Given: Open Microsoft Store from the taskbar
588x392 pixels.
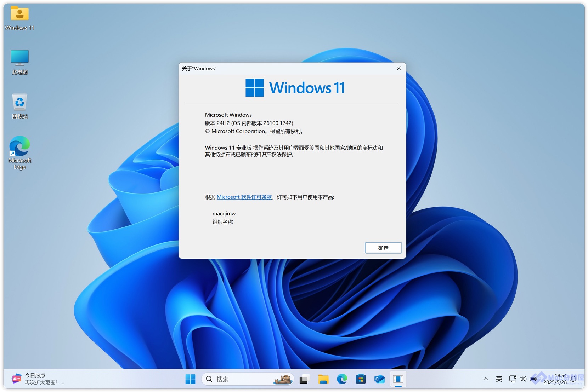Looking at the screenshot, I should click(361, 379).
